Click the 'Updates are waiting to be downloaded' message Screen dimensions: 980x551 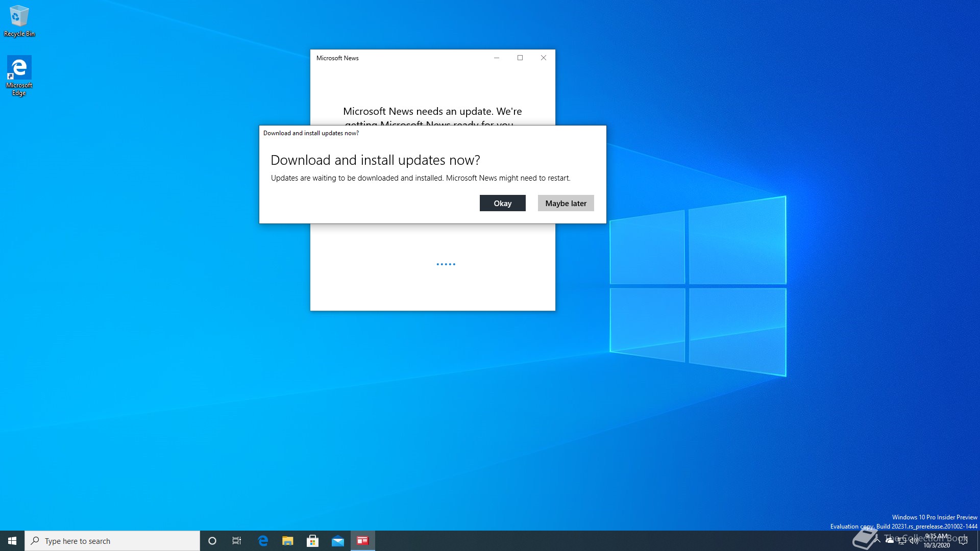coord(421,178)
